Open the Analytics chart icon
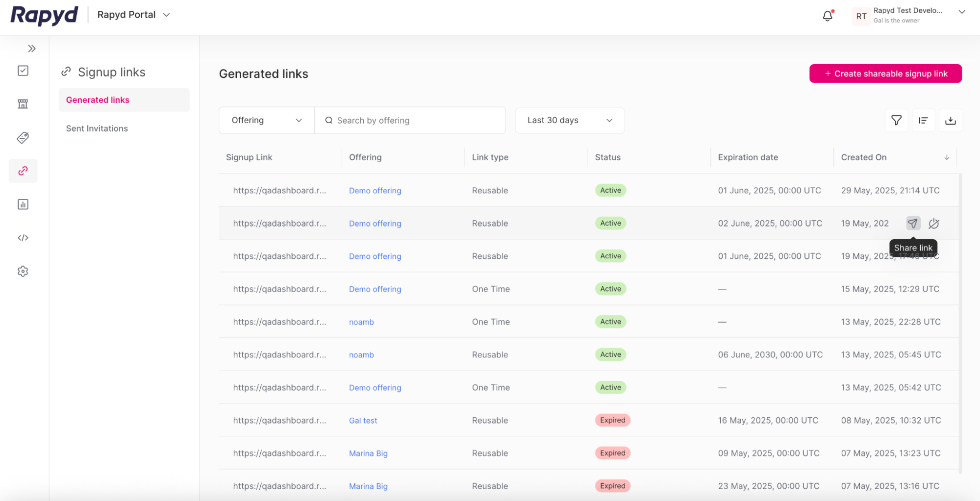The height and width of the screenshot is (501, 980). click(x=23, y=204)
